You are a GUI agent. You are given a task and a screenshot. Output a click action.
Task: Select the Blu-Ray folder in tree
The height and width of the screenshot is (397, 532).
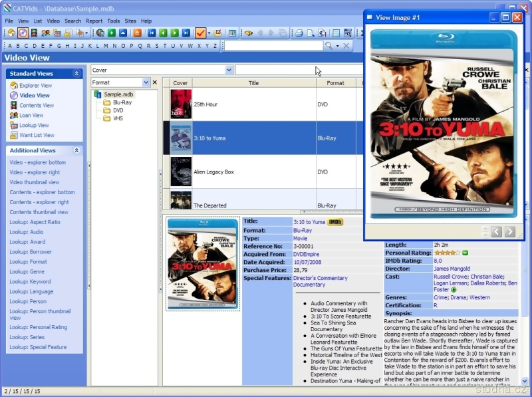(x=122, y=102)
